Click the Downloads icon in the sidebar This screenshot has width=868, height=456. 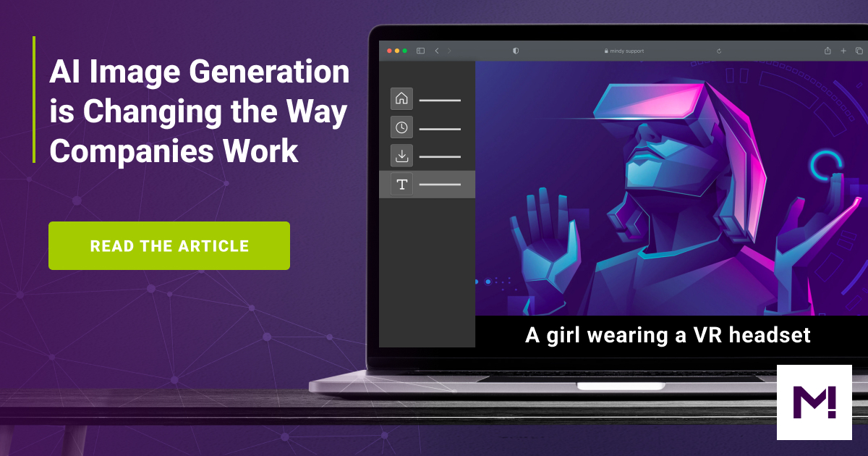pyautogui.click(x=401, y=156)
